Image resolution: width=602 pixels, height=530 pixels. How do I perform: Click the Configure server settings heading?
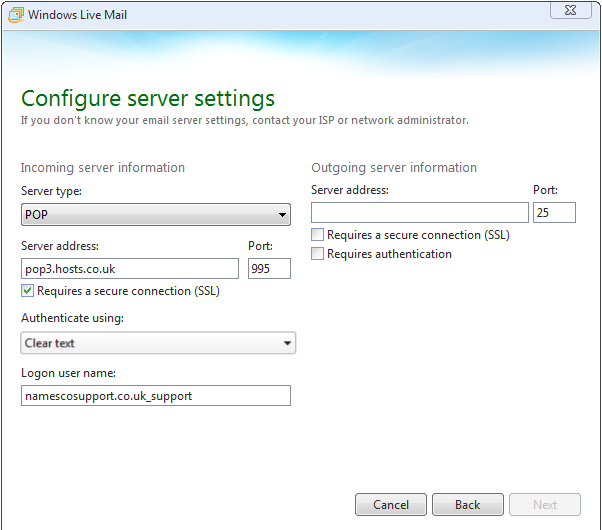coord(148,98)
